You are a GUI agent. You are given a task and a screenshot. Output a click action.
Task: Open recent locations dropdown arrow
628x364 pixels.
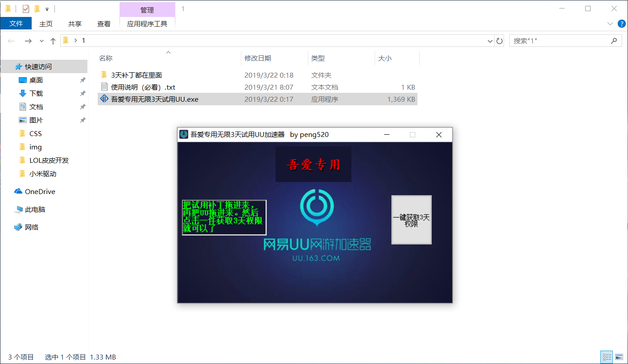[x=41, y=41]
